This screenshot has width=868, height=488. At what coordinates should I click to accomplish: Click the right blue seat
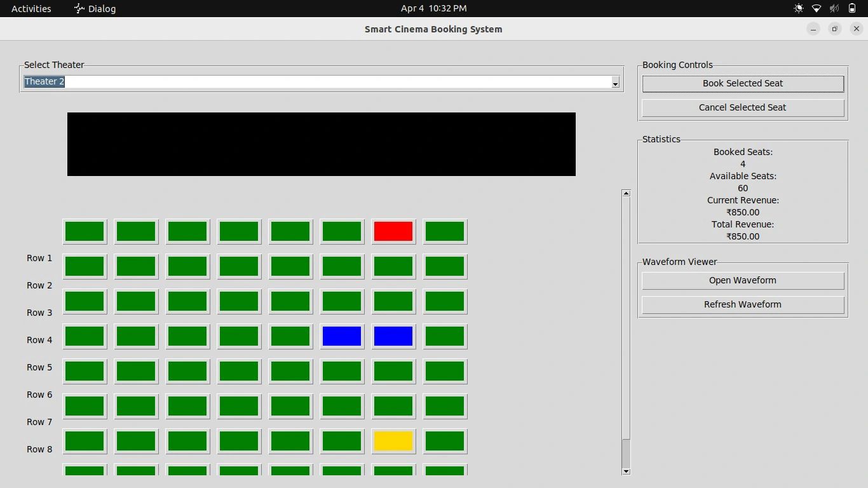coord(393,336)
